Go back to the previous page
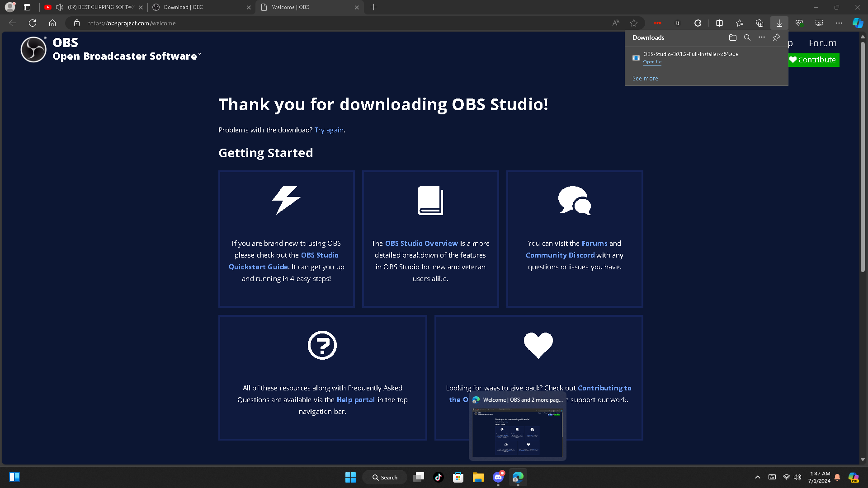 (x=13, y=23)
